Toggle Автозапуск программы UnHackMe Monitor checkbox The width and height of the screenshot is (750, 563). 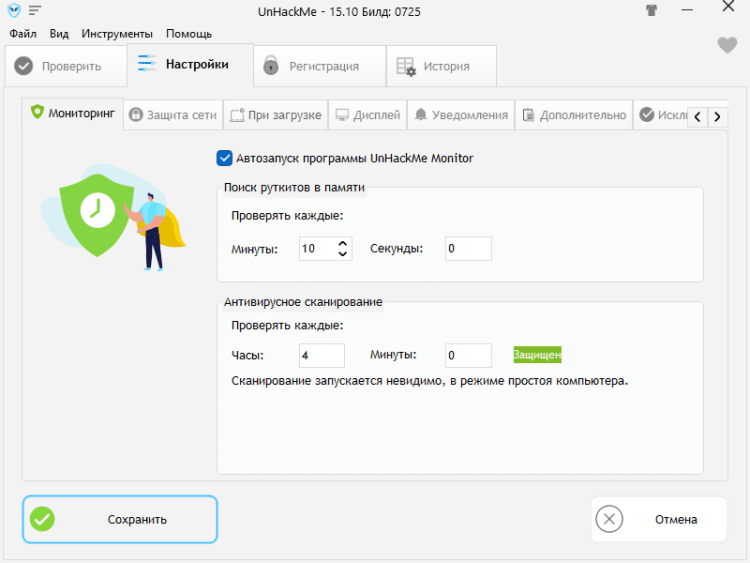(224, 158)
